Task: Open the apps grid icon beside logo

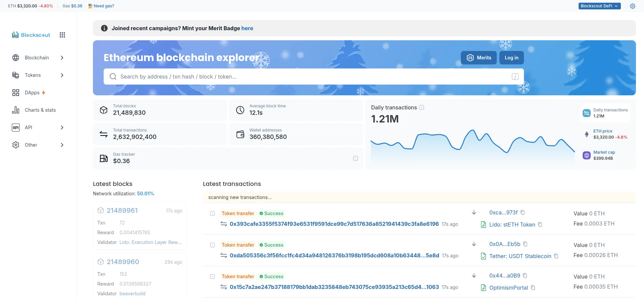Action: 62,35
